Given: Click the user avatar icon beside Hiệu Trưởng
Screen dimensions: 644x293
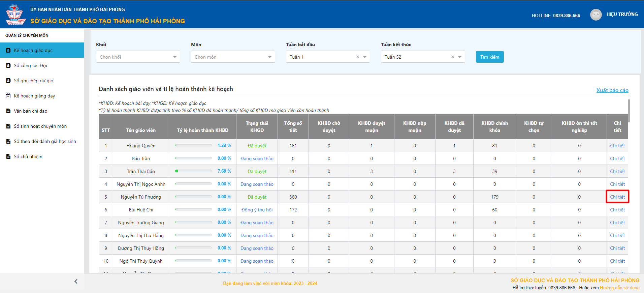Looking at the screenshot, I should point(595,14).
